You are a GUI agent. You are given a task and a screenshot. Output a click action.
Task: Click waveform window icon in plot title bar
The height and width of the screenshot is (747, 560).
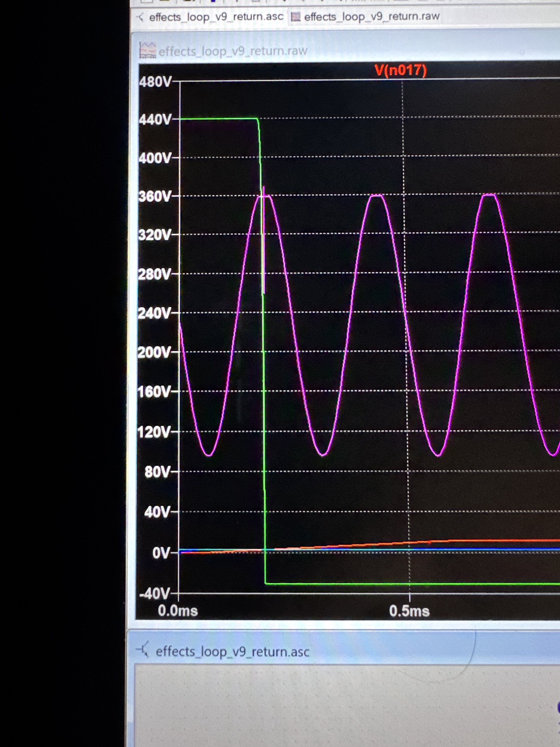pyautogui.click(x=148, y=50)
